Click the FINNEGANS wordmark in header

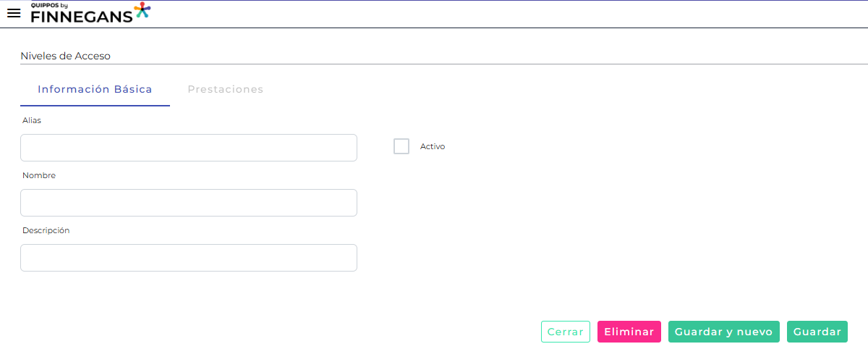click(81, 16)
